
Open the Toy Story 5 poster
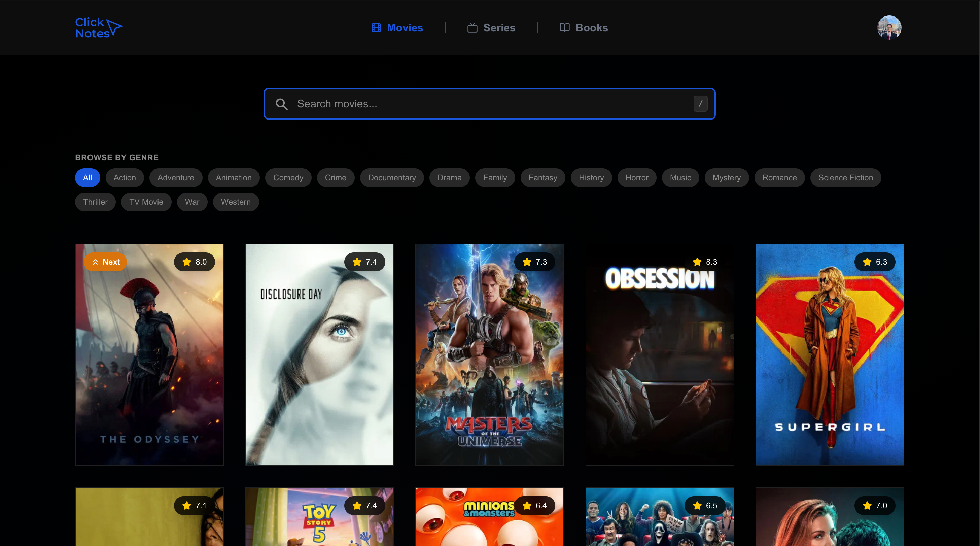[x=320, y=517]
